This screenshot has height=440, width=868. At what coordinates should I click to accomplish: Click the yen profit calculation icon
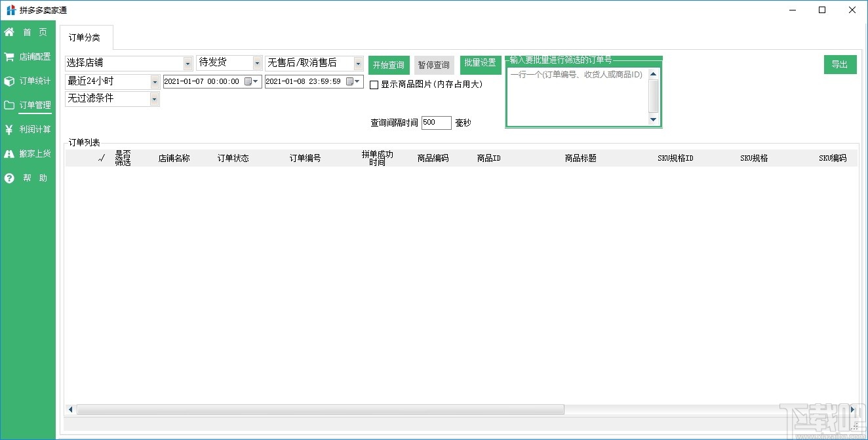coord(9,130)
